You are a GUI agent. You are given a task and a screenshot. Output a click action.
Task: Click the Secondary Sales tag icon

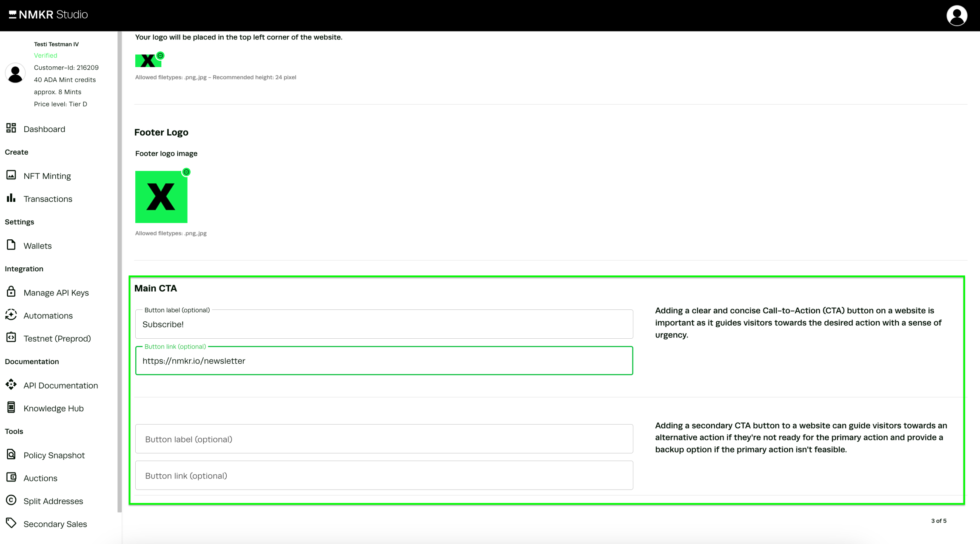click(11, 523)
